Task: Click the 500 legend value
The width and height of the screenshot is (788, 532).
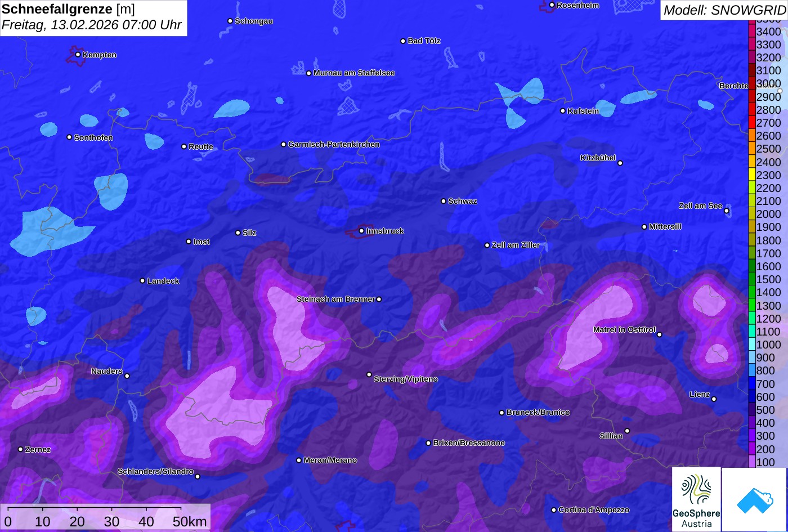Action: pyautogui.click(x=765, y=410)
